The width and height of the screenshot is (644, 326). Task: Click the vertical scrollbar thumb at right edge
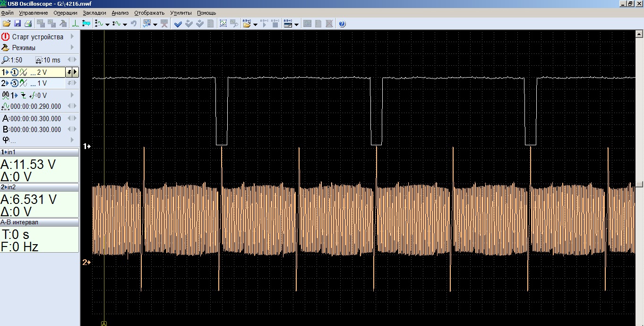(x=639, y=184)
